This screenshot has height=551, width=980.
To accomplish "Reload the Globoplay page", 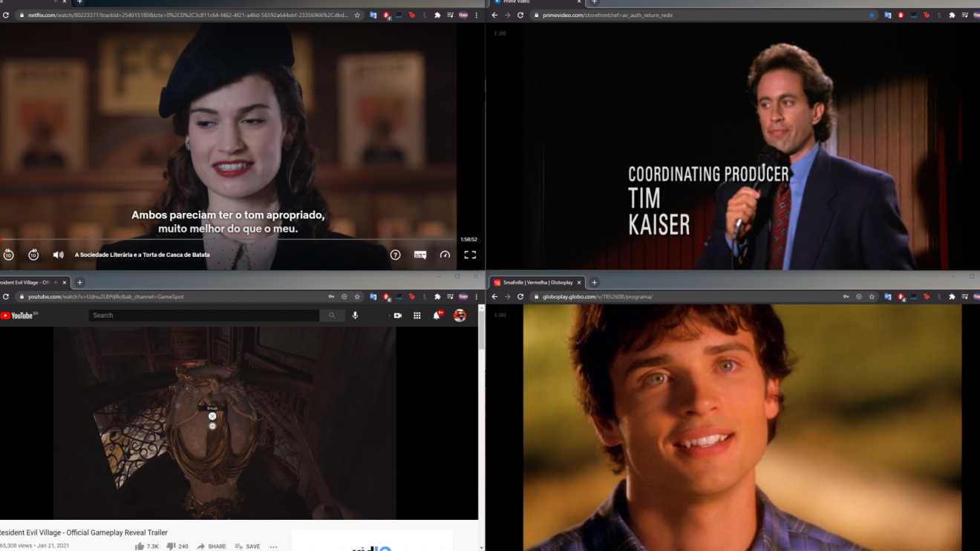I will (520, 296).
